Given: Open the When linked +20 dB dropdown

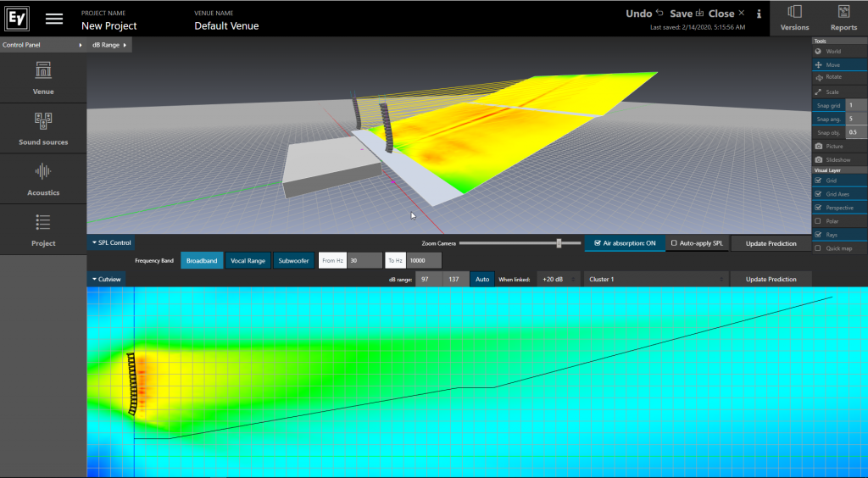Looking at the screenshot, I should tap(558, 280).
